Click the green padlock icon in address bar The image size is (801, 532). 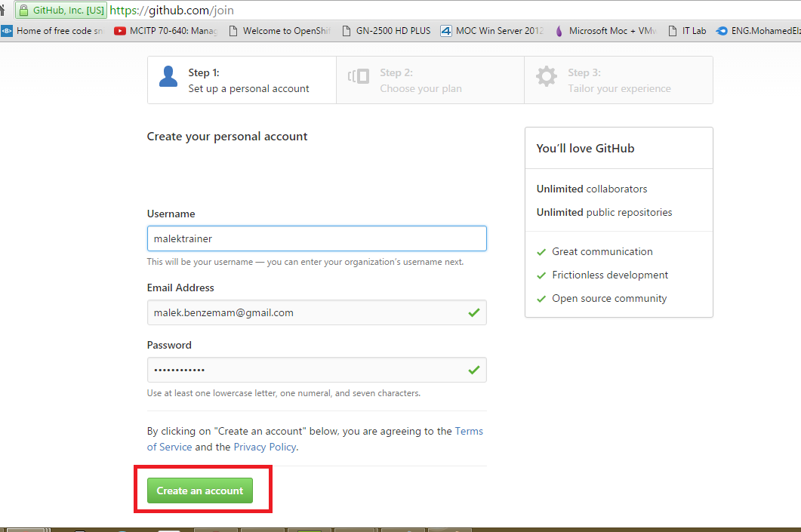coord(23,11)
